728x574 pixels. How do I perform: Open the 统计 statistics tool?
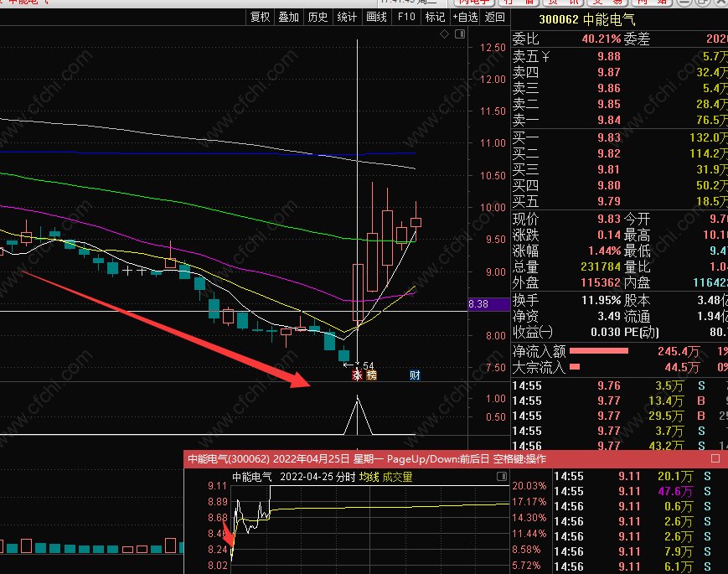[x=348, y=18]
